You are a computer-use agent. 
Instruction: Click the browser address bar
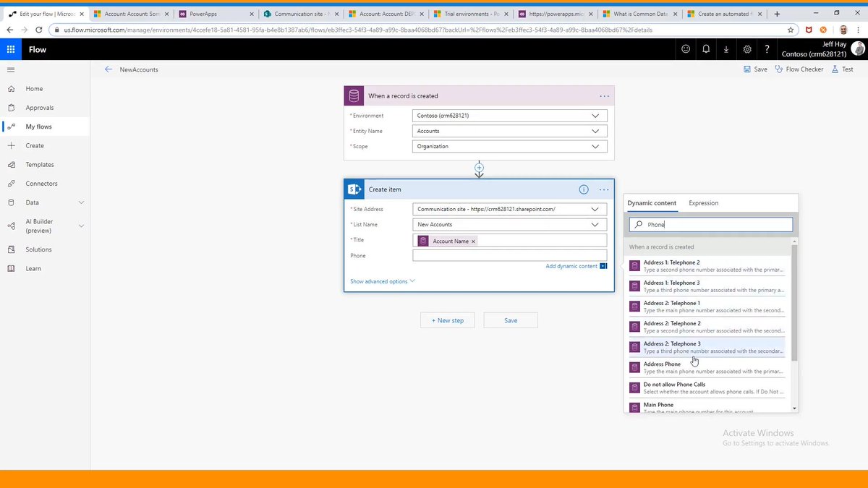(x=420, y=30)
